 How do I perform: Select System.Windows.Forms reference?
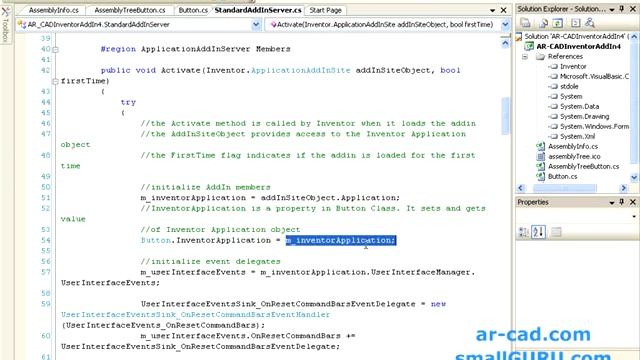point(594,126)
